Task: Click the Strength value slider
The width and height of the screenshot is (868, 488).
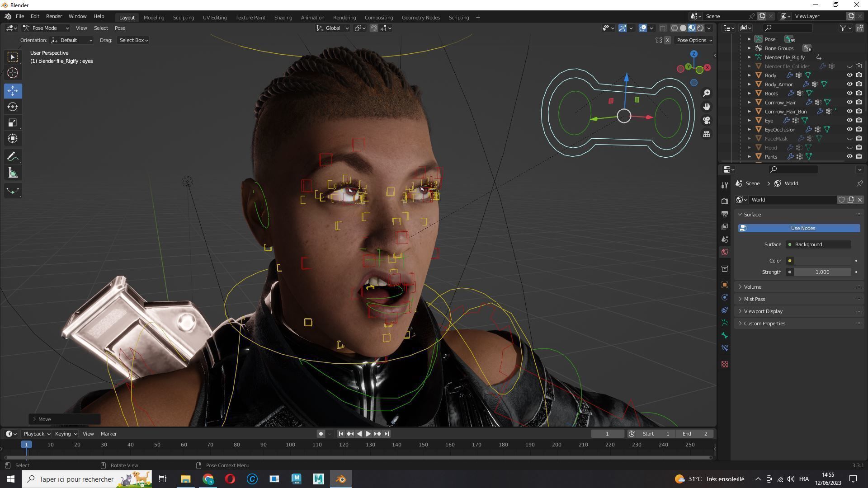Action: (822, 272)
